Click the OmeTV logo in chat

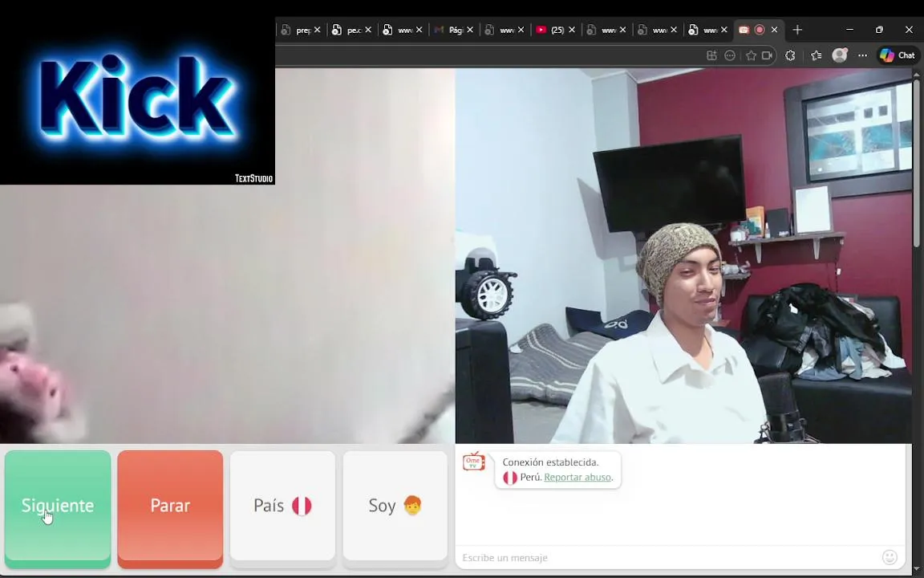pyautogui.click(x=474, y=462)
